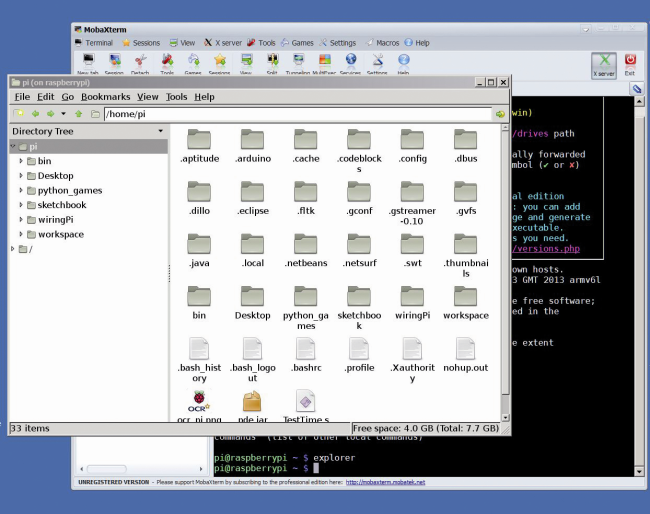The height and width of the screenshot is (514, 650).
Task: Open the .arduino folder icon
Action: tap(252, 139)
